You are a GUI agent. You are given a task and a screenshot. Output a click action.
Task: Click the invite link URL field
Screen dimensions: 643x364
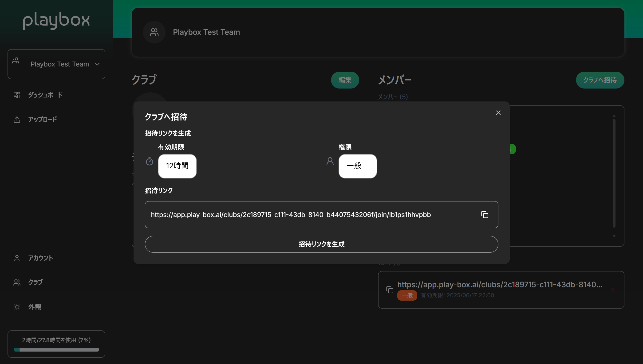point(290,215)
